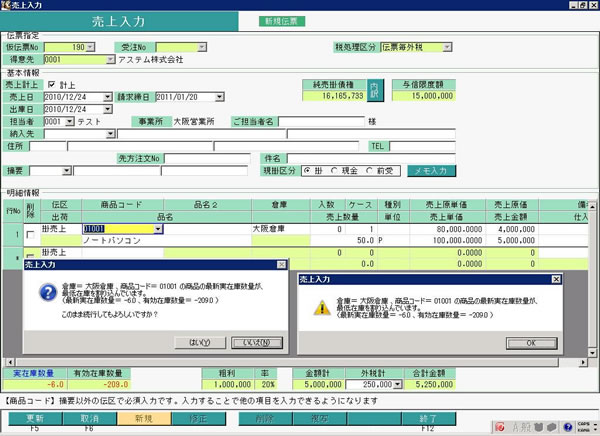Click the -209.0 有効在庫数量 value

pyautogui.click(x=99, y=384)
